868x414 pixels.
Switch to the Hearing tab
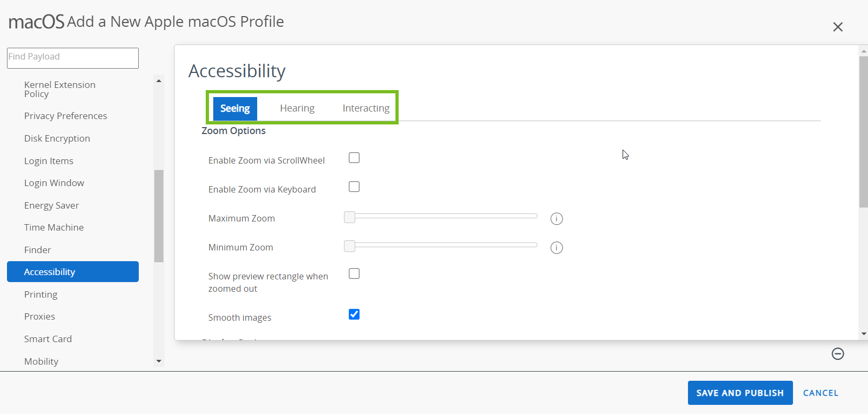(x=297, y=108)
